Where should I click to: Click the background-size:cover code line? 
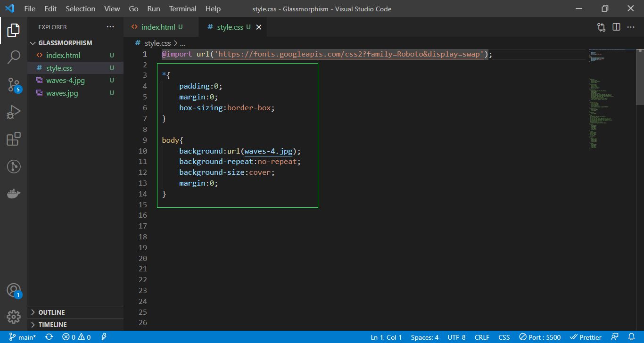227,172
